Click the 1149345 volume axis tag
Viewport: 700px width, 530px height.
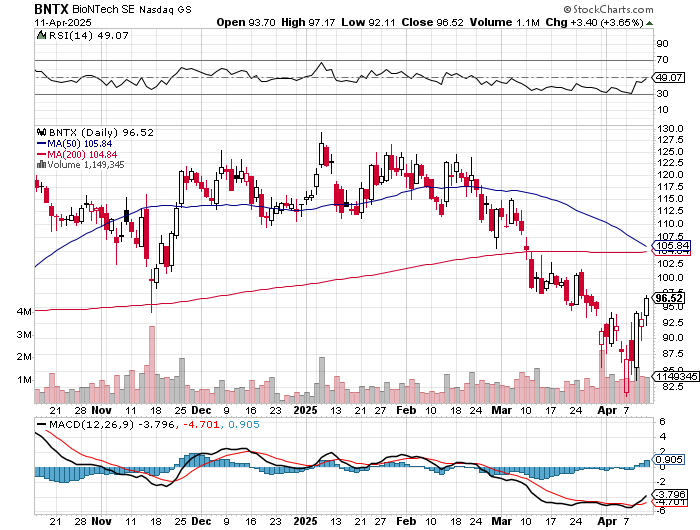tap(676, 377)
